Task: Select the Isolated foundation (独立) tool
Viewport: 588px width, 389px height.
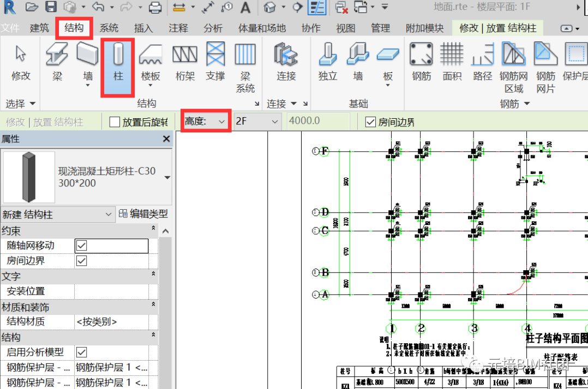Action: point(328,62)
